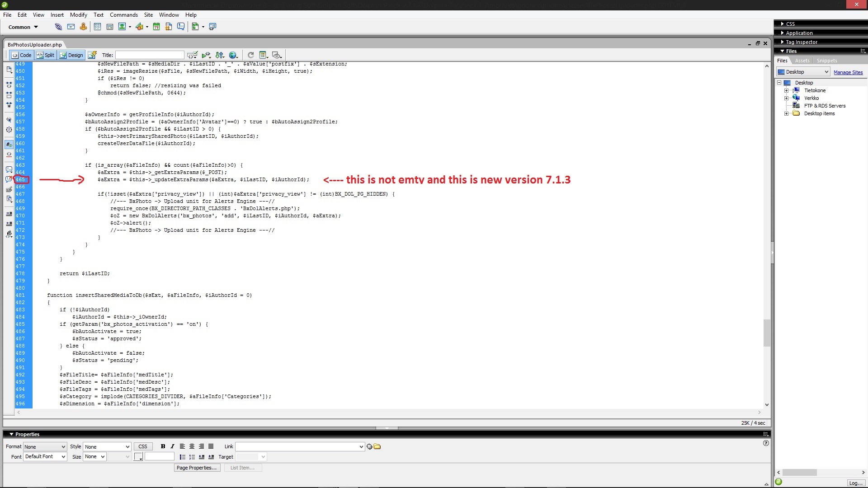
Task: Expand the Tietokone tree node
Action: coord(786,91)
